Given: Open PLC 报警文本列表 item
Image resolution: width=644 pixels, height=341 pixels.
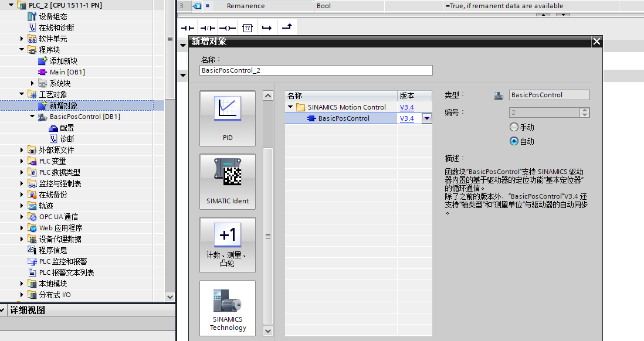Looking at the screenshot, I should (66, 272).
